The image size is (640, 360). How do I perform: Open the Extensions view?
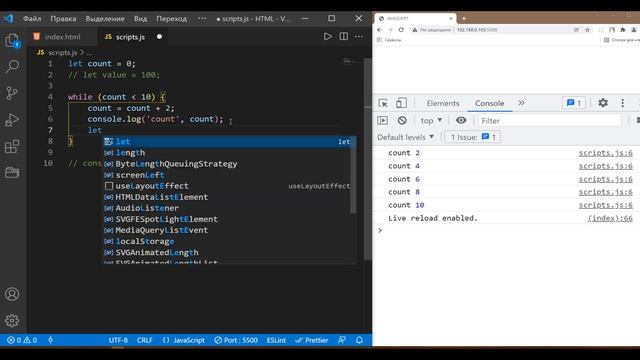click(x=12, y=147)
